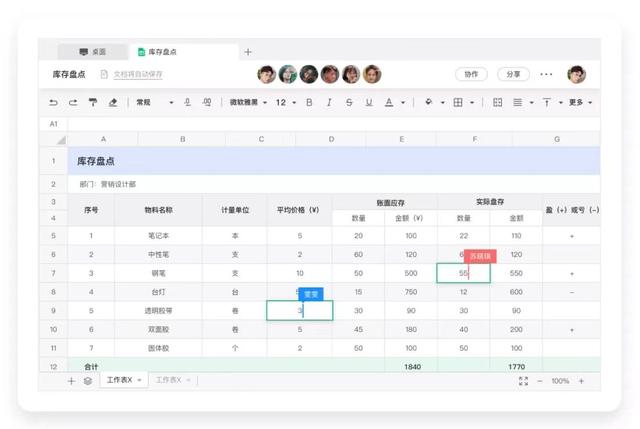Toggle bold formatting

(x=309, y=102)
